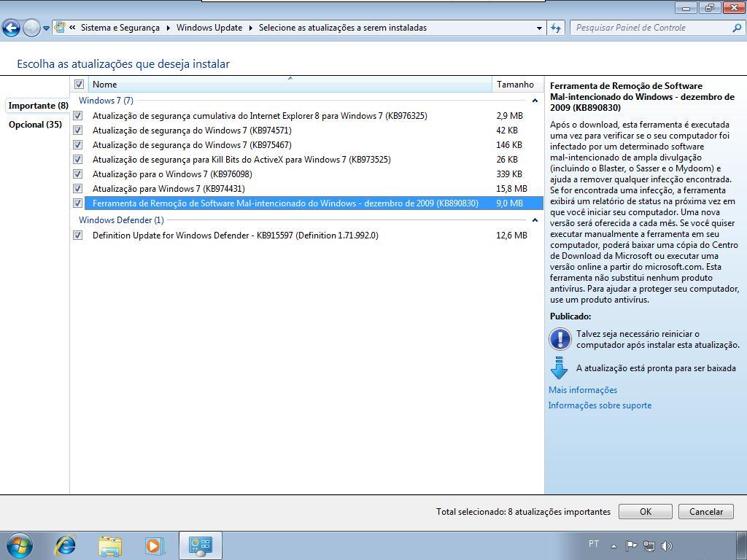Click the refresh button next to address bar
747x560 pixels.
coord(555,28)
